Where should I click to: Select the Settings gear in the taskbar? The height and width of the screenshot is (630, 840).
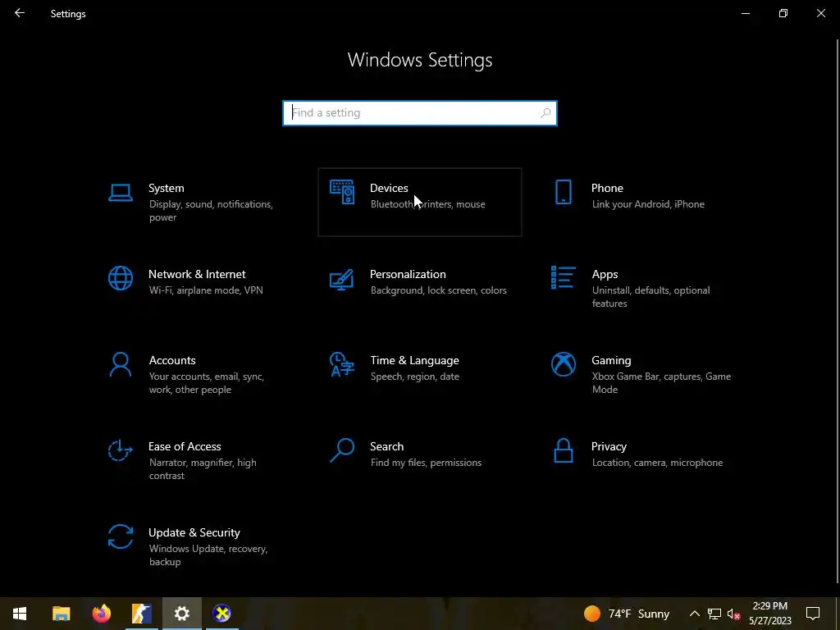[x=181, y=614]
